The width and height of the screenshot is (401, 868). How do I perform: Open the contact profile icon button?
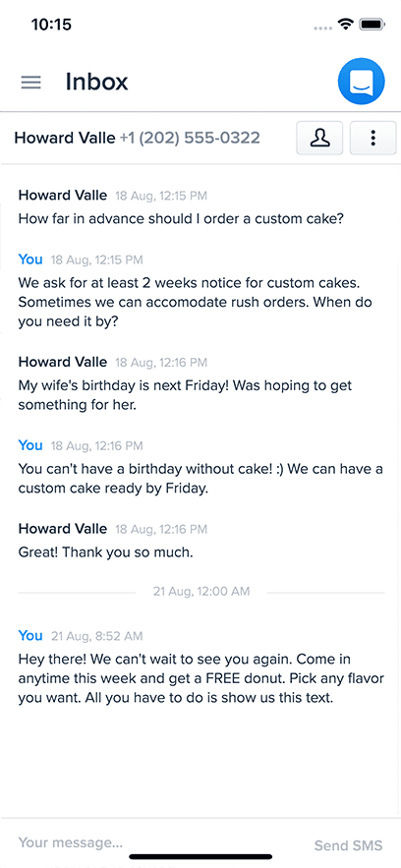(x=319, y=138)
